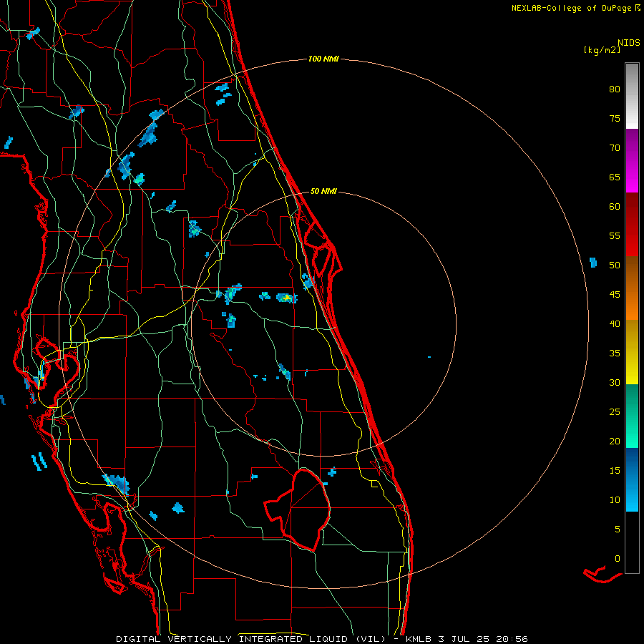Click the 45 value on the color scale
Screen dimensions: 644x644
[x=615, y=295]
